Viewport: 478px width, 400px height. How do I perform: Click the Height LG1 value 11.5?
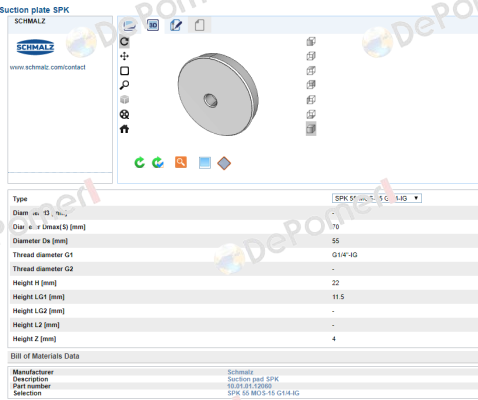338,297
